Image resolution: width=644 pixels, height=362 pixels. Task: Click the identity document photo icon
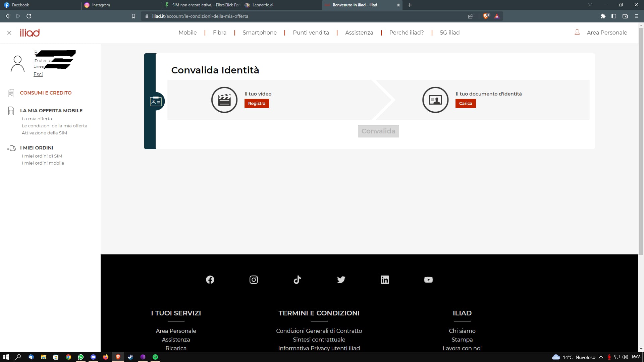coord(435,100)
